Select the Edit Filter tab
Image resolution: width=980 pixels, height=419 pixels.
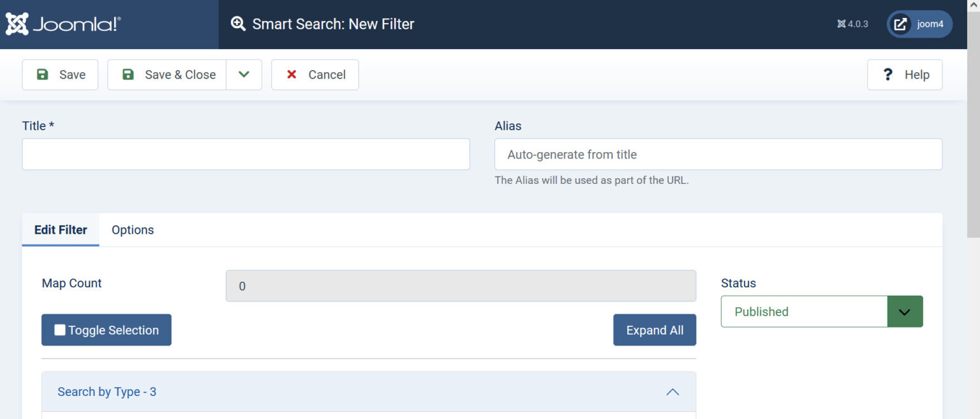[x=60, y=229]
